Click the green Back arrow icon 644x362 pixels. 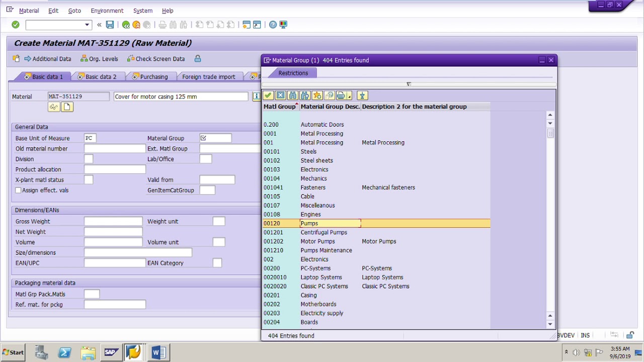tap(126, 25)
